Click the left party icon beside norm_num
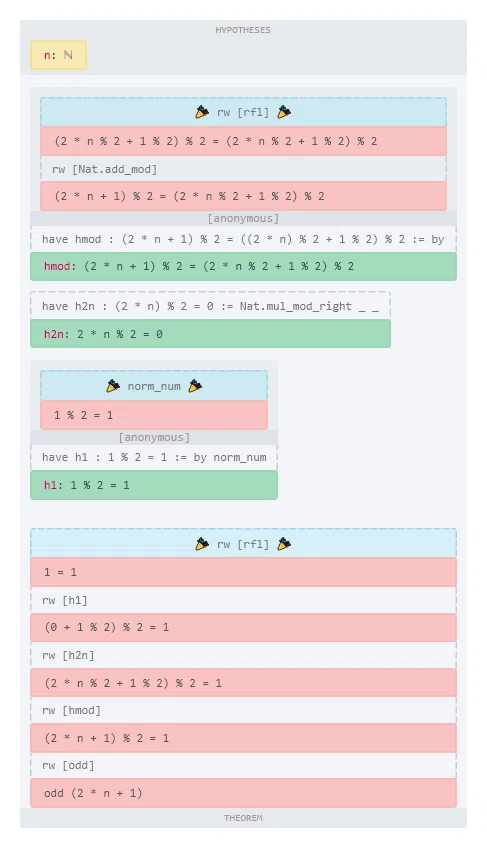The height and width of the screenshot is (848, 487). [113, 386]
